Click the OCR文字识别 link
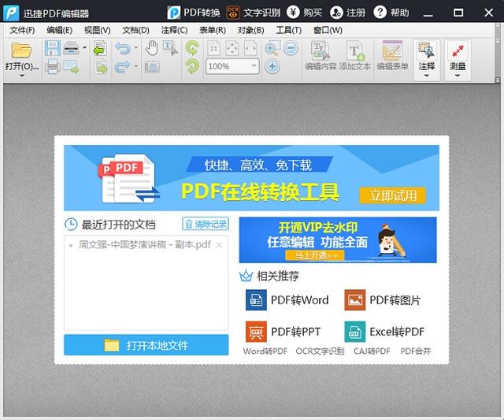Image resolution: width=504 pixels, height=420 pixels. (x=321, y=351)
